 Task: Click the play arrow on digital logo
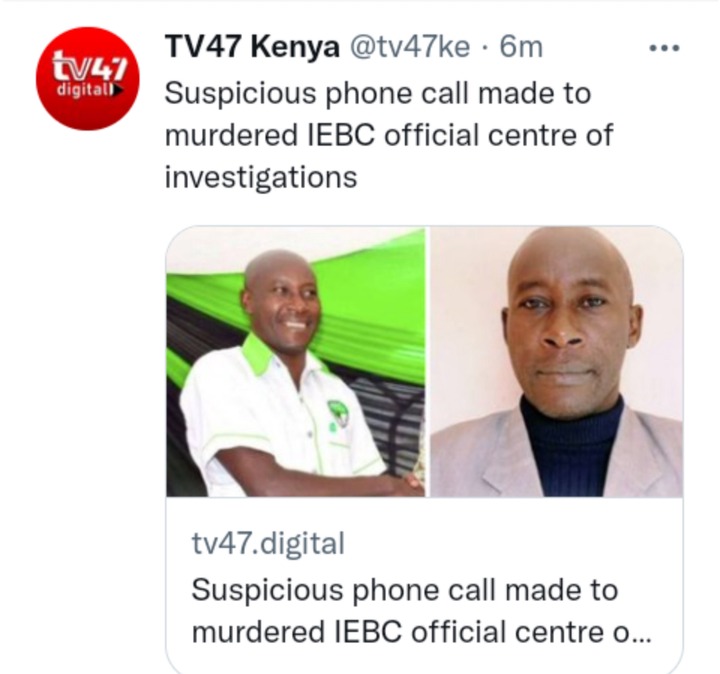tap(118, 90)
